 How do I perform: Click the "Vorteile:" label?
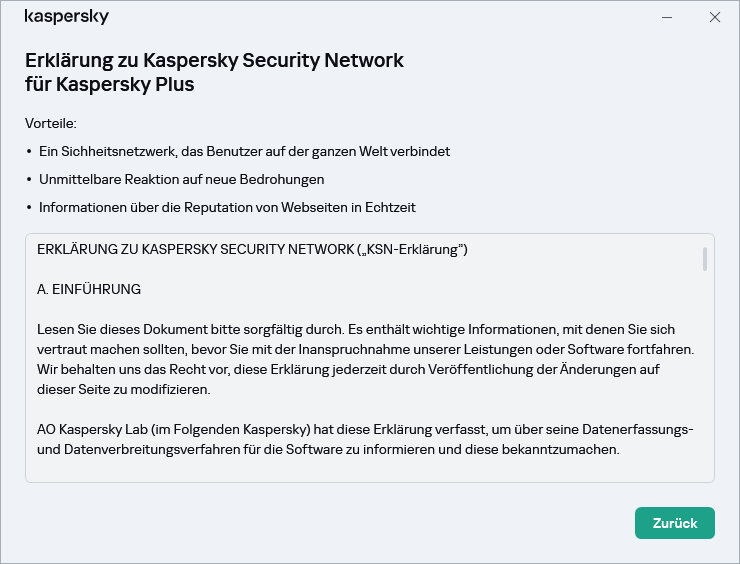coord(51,123)
